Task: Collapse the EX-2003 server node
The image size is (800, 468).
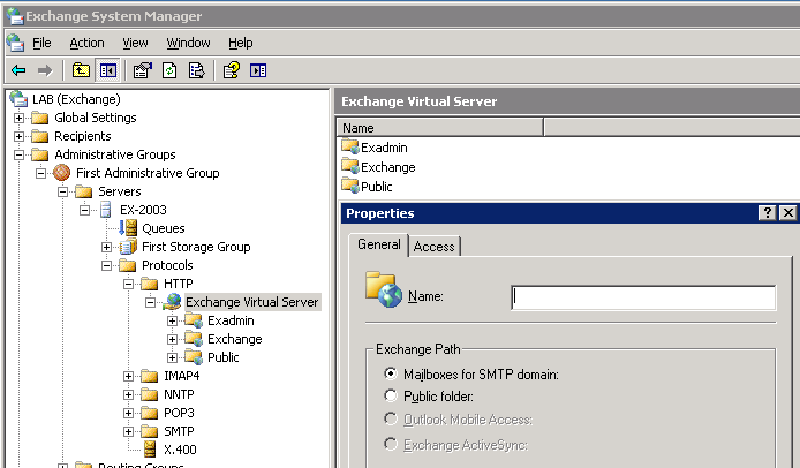Action: (x=85, y=210)
